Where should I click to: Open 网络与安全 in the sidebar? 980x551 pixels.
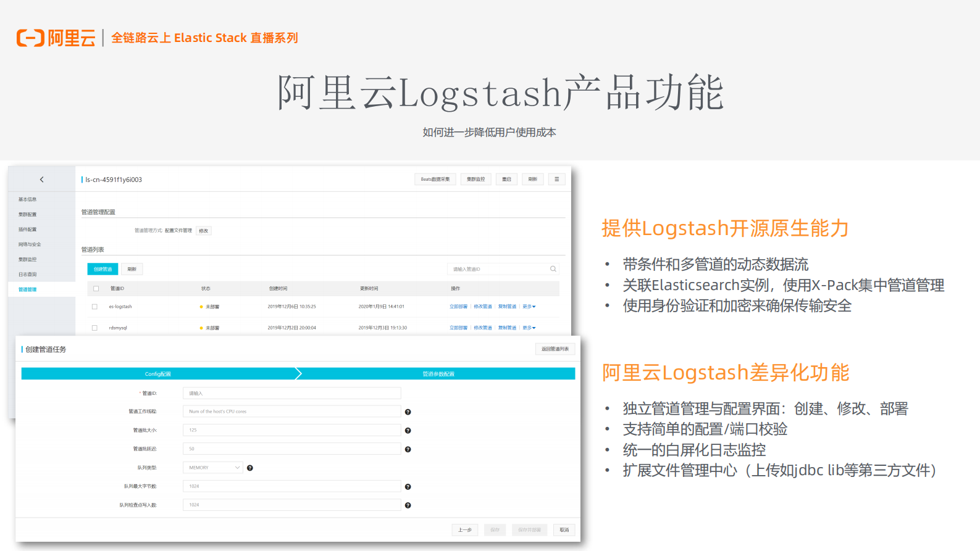[30, 244]
